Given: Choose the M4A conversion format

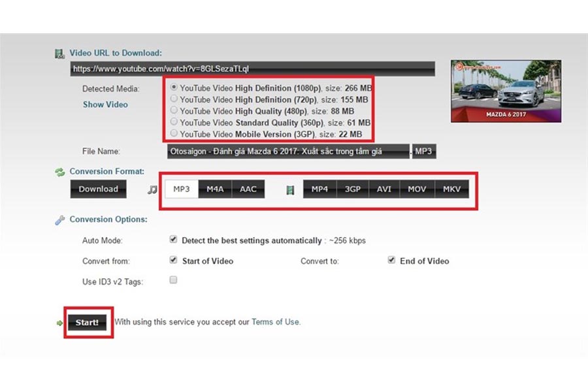Looking at the screenshot, I should (x=215, y=189).
